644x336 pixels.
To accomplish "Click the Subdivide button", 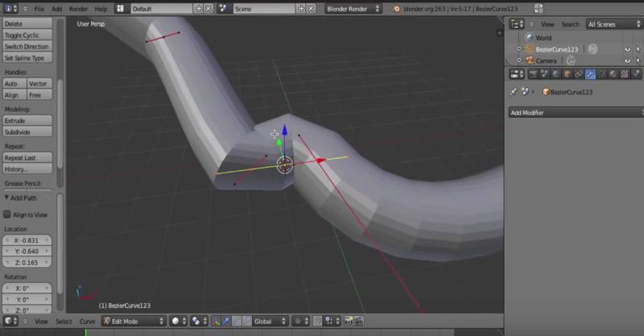I will [27, 132].
